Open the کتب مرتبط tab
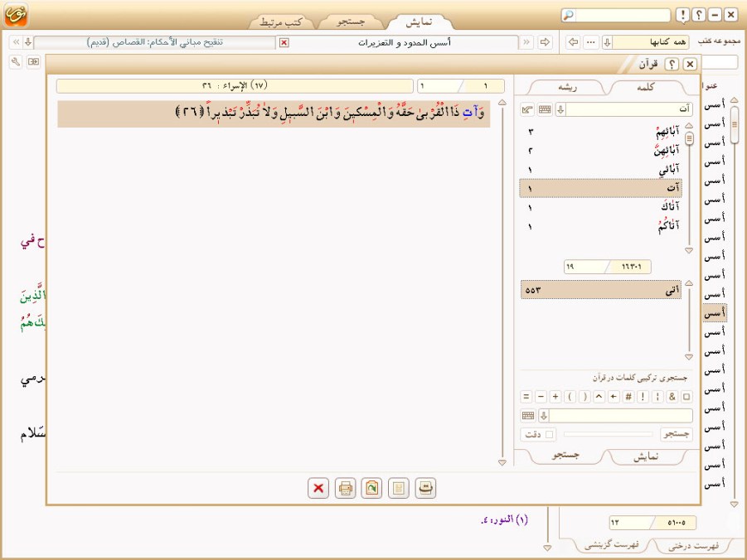Image resolution: width=747 pixels, height=560 pixels. pyautogui.click(x=279, y=22)
